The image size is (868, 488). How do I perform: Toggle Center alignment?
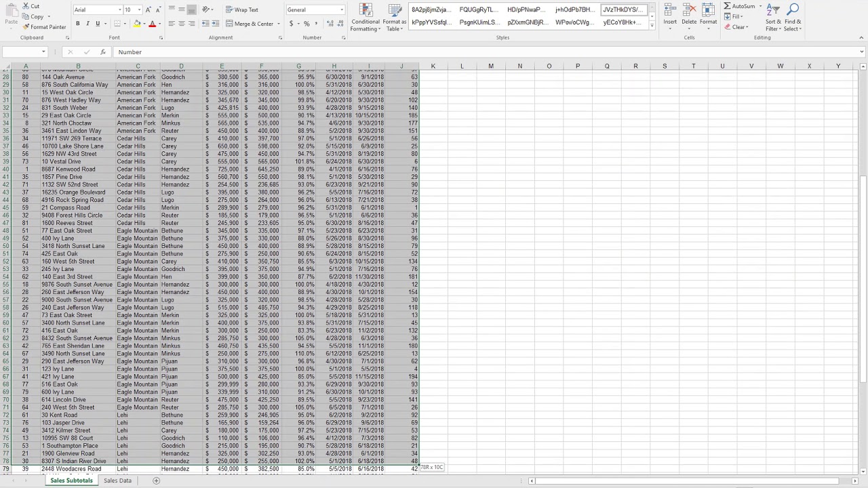coord(182,24)
